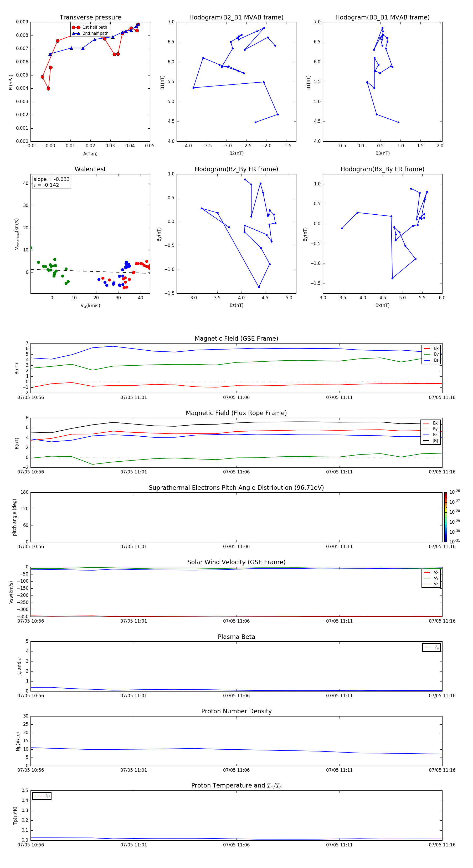Click the 'Hodogram(B2_B1 MVAB frame)' title
Viewport: 473px width, 868px height.
pos(236,18)
